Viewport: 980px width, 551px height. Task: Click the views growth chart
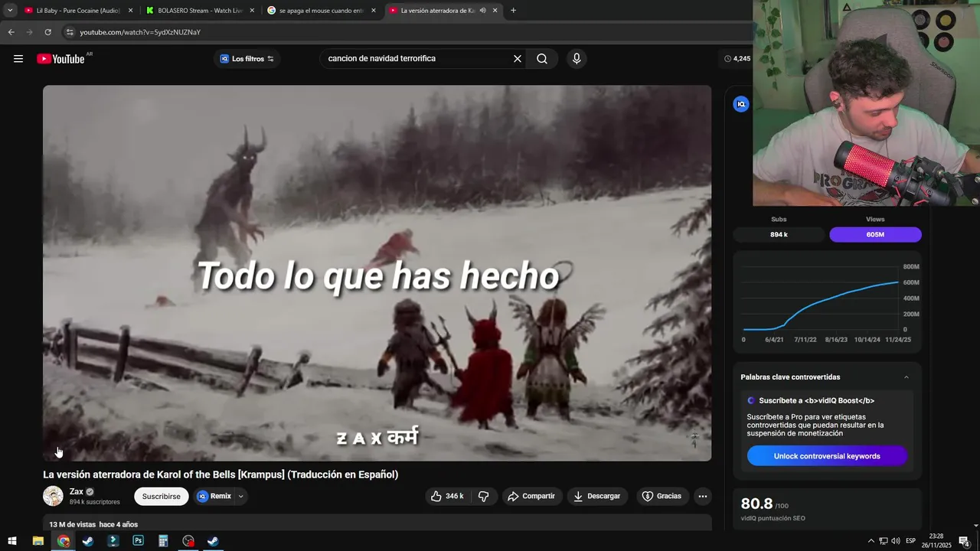pos(827,304)
